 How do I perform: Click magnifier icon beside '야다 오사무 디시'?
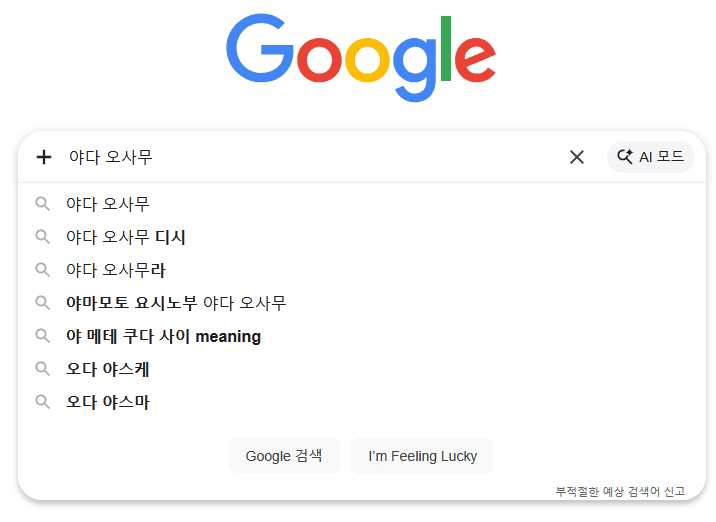click(43, 237)
